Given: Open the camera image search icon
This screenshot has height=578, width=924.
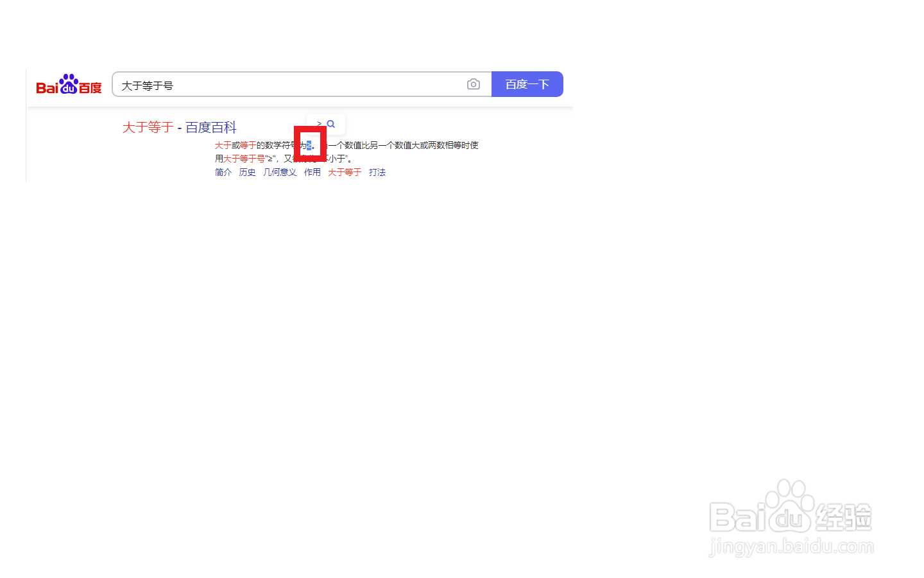Looking at the screenshot, I should click(x=474, y=84).
